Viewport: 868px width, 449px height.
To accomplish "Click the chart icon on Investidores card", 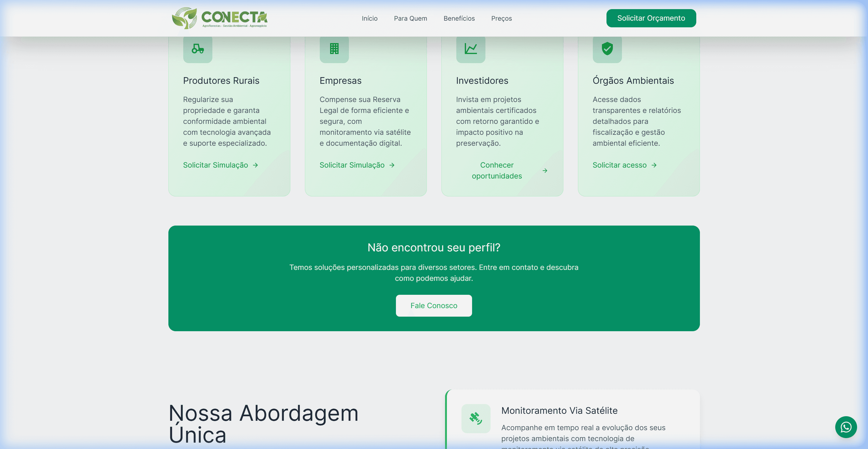I will pyautogui.click(x=471, y=49).
